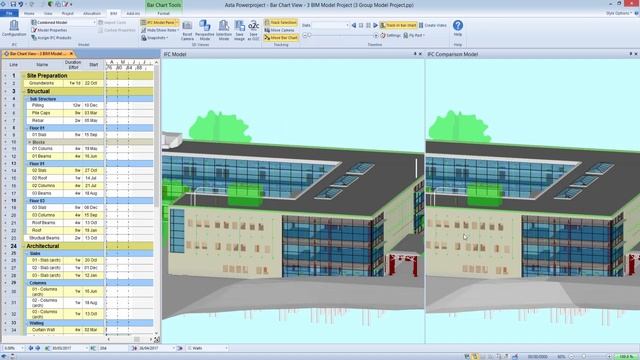Click the Save icon in quick access toolbar

click(13, 4)
